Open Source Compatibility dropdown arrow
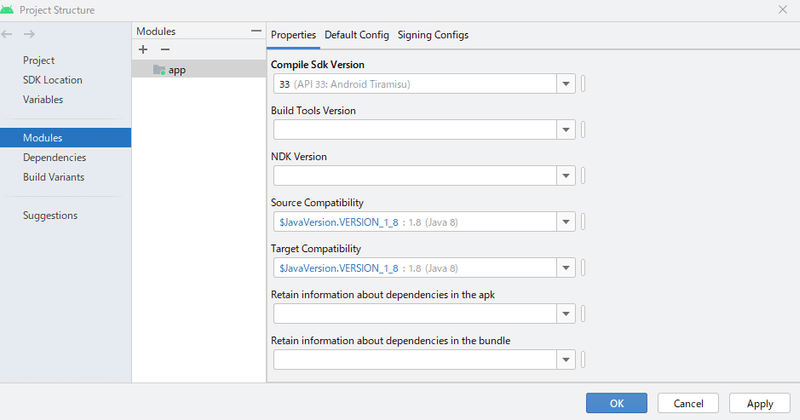800x420 pixels. point(566,222)
